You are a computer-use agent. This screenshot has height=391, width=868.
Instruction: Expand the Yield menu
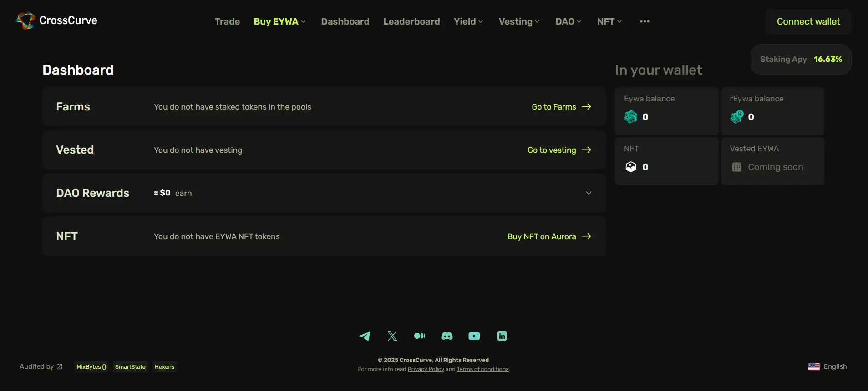(468, 21)
